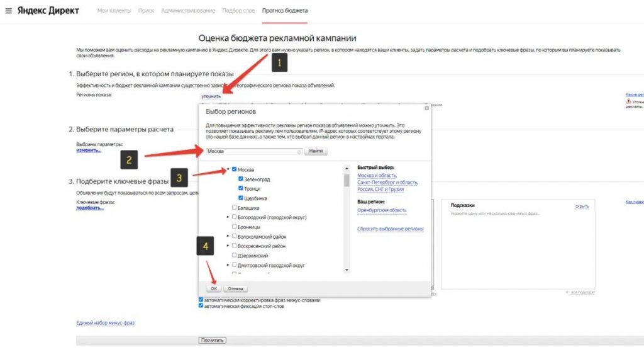Click Сбросить выбранные регионы
This screenshot has width=644, height=352.
point(390,229)
